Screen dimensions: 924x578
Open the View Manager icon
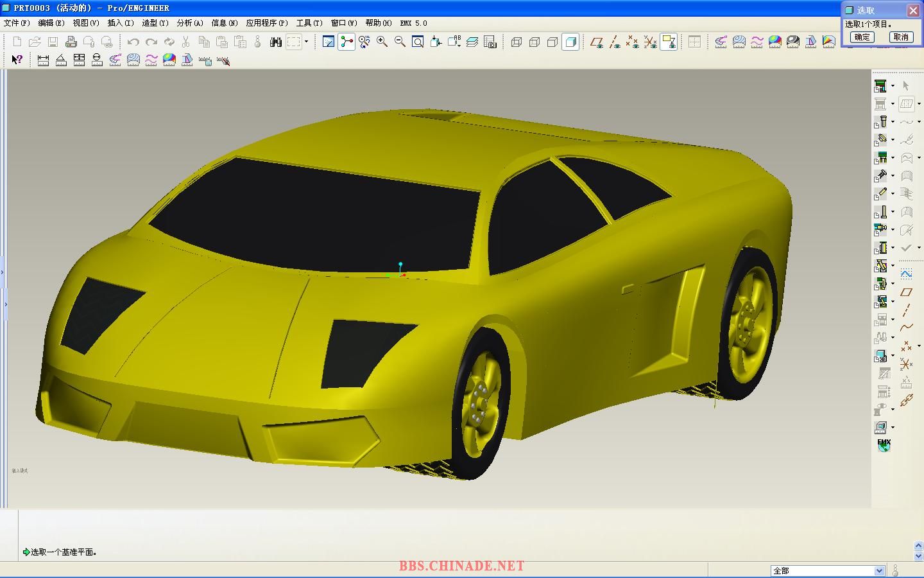point(490,42)
